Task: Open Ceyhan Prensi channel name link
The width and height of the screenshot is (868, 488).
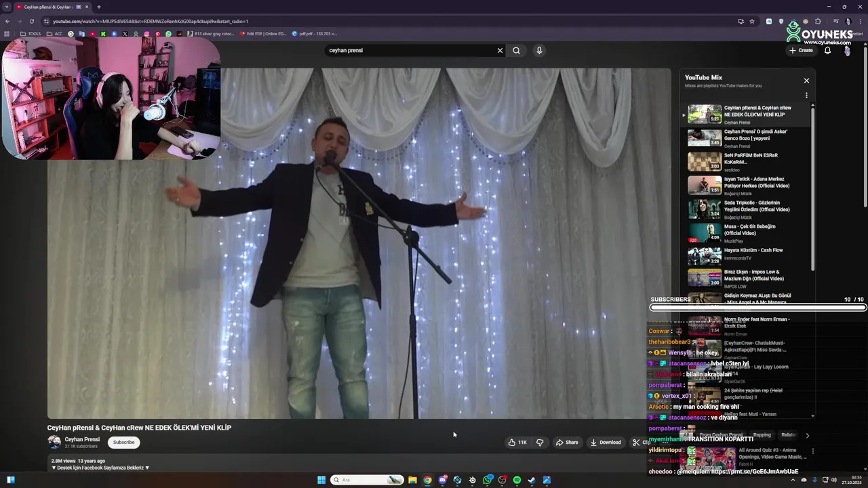Action: tap(82, 439)
